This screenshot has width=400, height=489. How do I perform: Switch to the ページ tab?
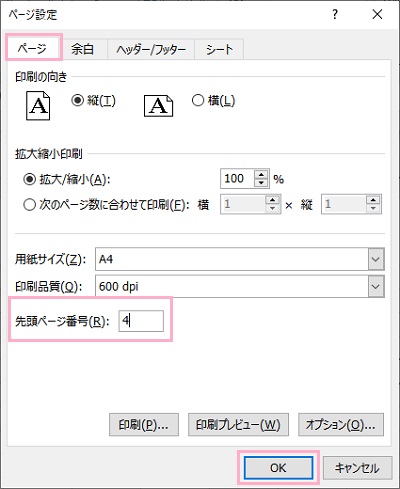(33, 49)
